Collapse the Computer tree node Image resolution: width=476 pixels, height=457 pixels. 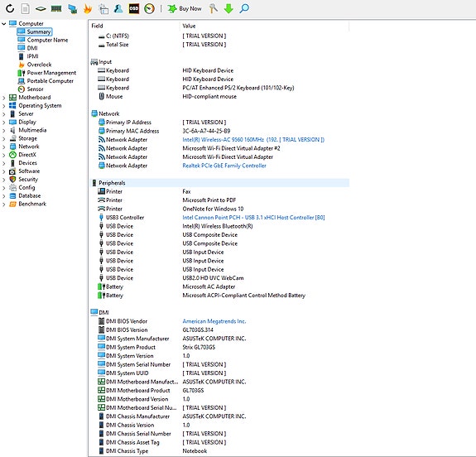(3, 23)
